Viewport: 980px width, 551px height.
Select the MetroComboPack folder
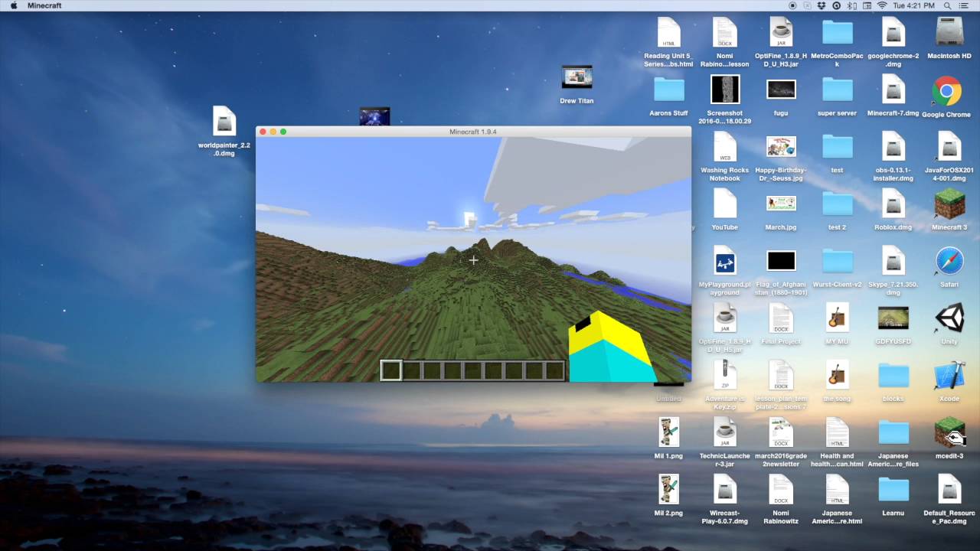(837, 32)
